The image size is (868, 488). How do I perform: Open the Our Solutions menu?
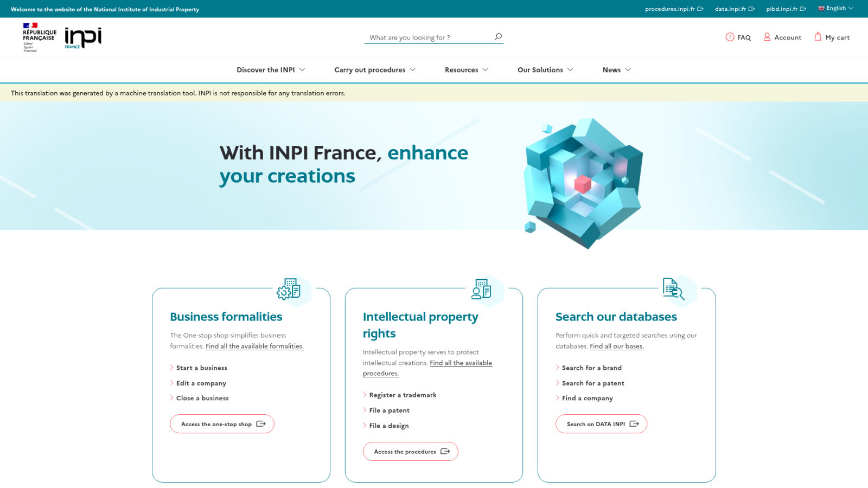click(545, 70)
